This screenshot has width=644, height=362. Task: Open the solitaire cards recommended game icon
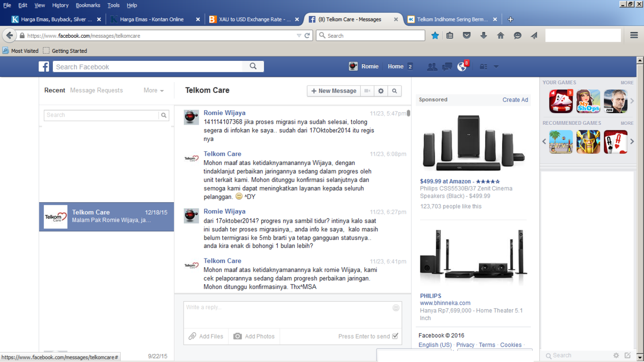click(615, 142)
